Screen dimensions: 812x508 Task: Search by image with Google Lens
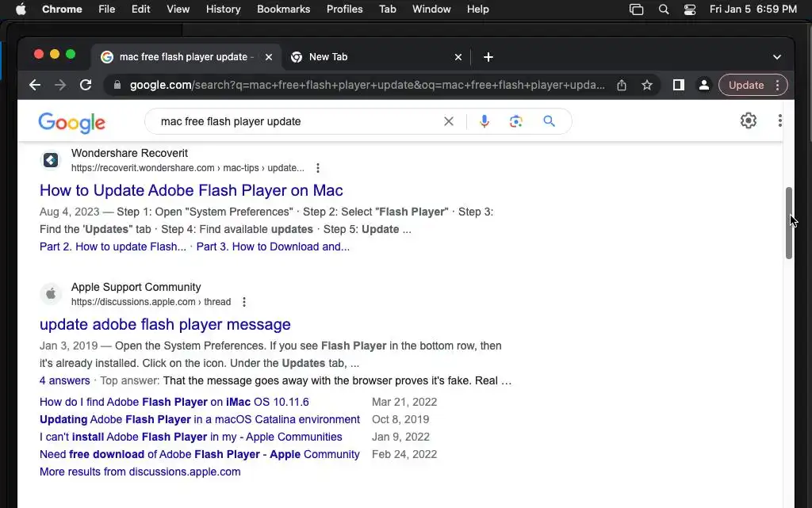515,121
